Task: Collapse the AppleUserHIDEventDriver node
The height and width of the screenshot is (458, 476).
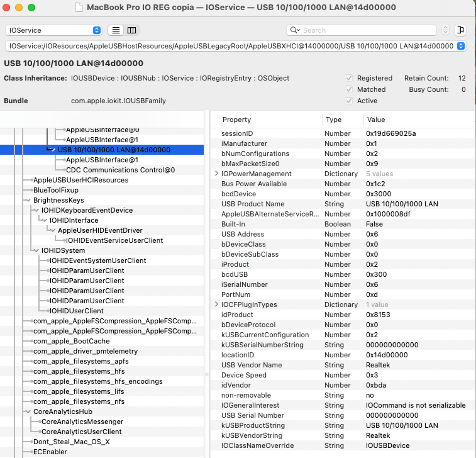Action: 53,230
